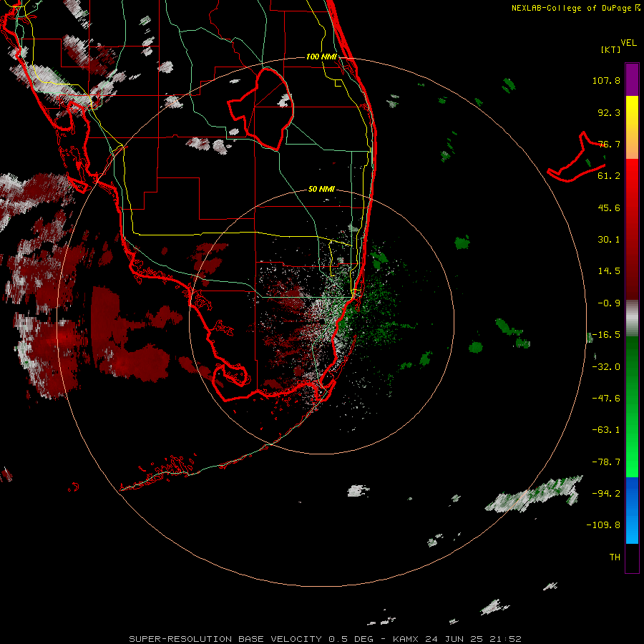This screenshot has width=644, height=644.
Task: Click the 50 NMI range ring label
Action: [321, 189]
